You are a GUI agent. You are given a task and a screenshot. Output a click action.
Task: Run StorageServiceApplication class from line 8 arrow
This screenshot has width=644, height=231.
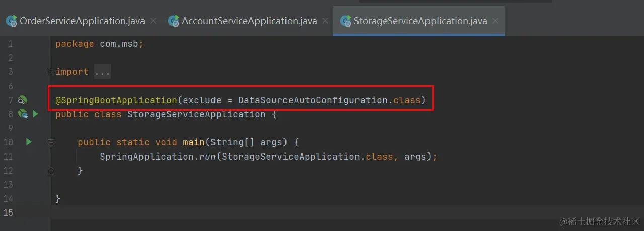tap(35, 114)
